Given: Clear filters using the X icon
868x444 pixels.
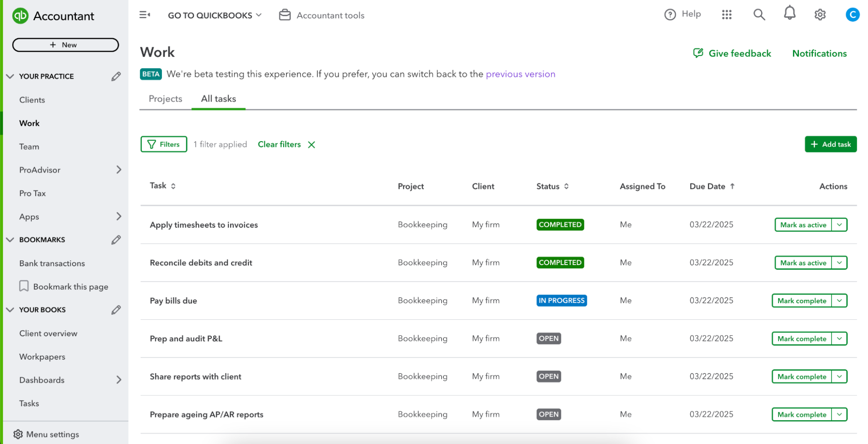Looking at the screenshot, I should tap(311, 145).
